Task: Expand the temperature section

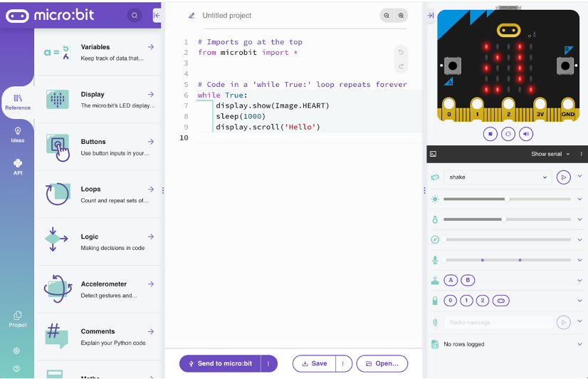Action: [x=579, y=219]
